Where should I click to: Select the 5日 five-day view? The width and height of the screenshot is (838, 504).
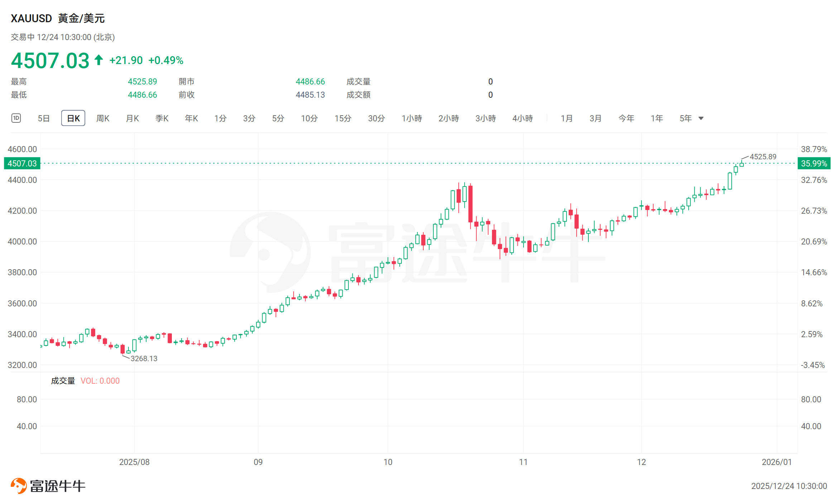(x=44, y=118)
